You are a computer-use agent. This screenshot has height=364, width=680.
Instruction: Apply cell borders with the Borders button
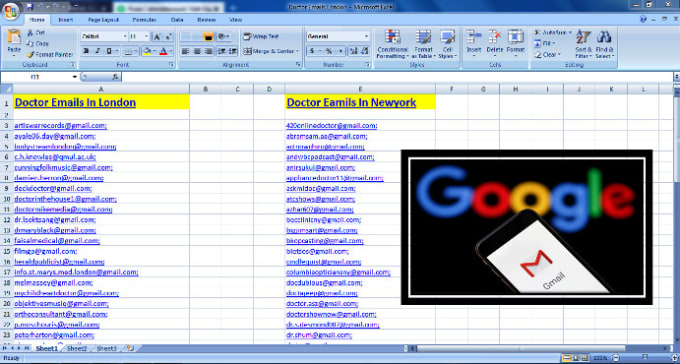(x=128, y=51)
